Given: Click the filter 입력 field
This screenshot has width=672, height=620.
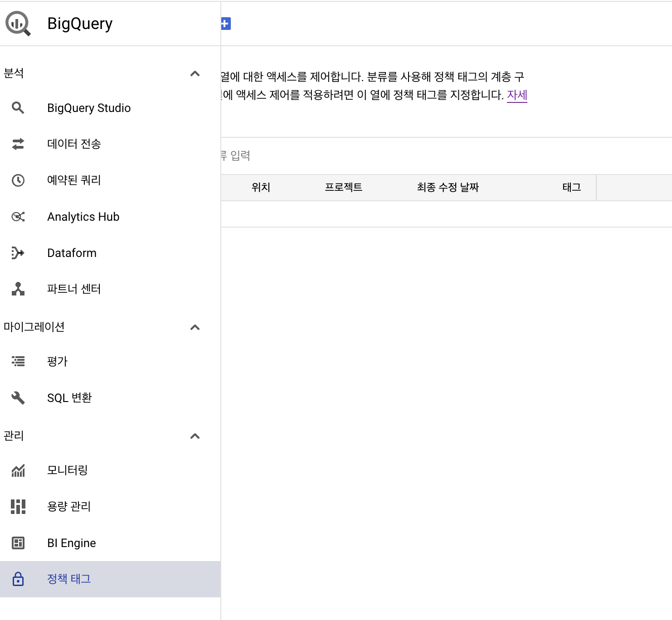Looking at the screenshot, I should point(446,156).
